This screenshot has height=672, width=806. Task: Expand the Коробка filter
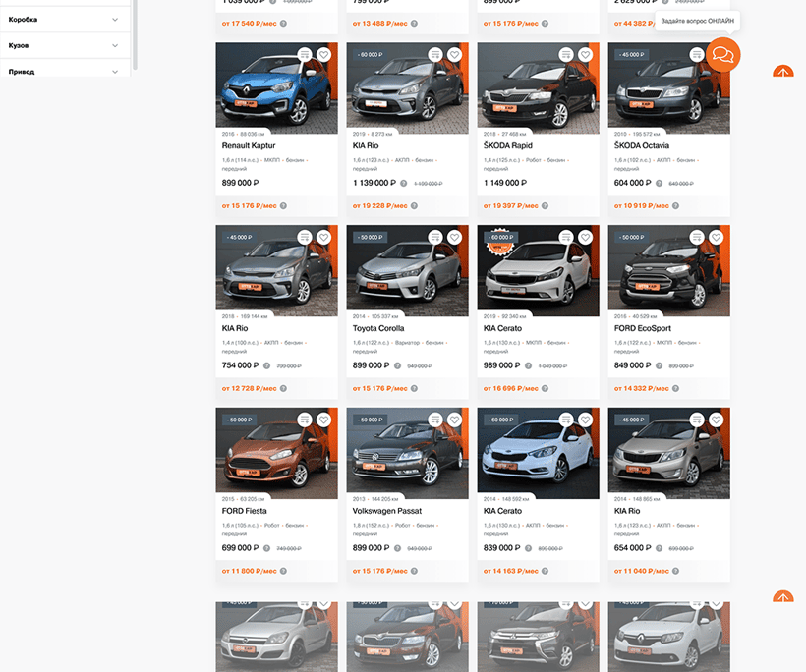65,20
